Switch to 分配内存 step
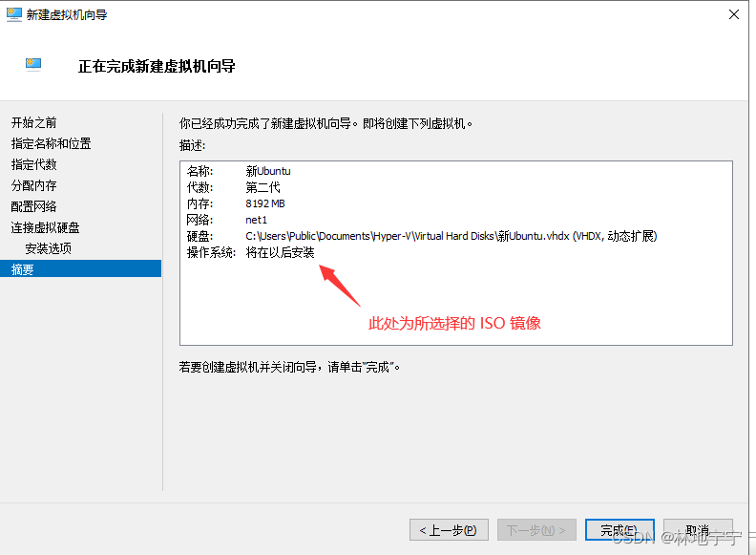 pos(33,185)
